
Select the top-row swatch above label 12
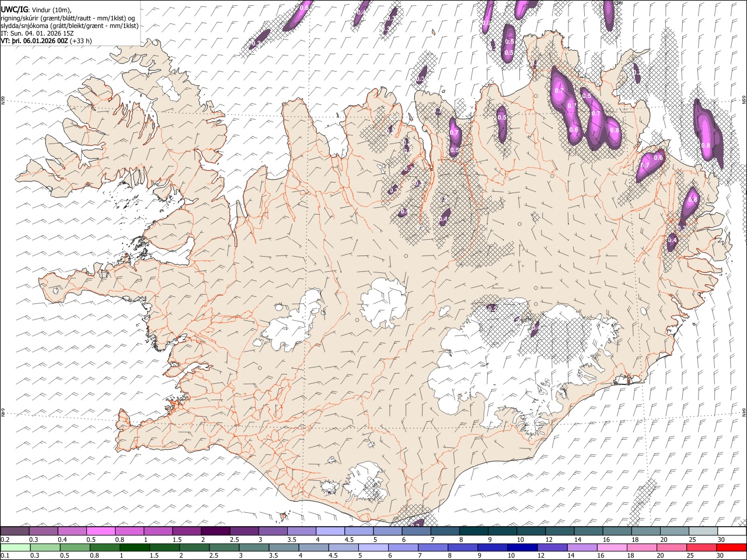pos(560,531)
